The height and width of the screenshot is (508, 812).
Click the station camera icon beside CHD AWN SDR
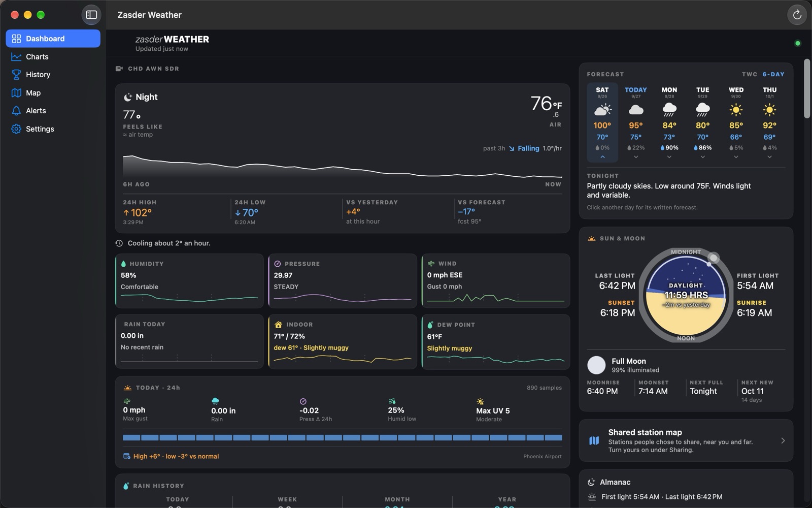119,69
